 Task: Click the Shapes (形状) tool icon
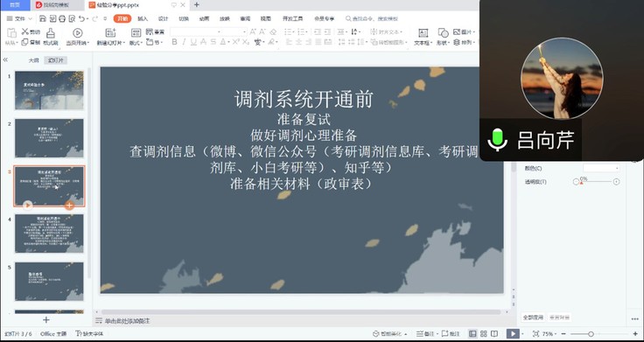pyautogui.click(x=443, y=33)
